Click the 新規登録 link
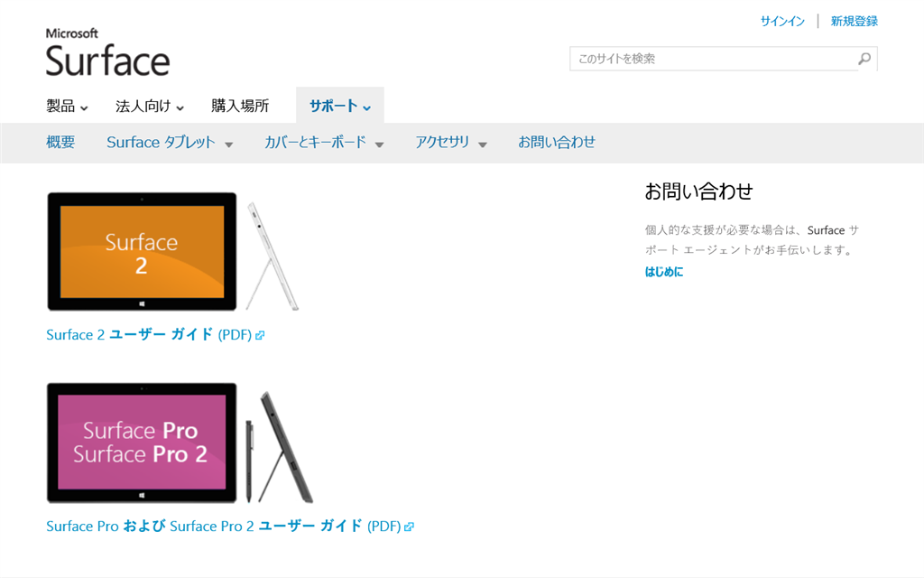 [855, 22]
